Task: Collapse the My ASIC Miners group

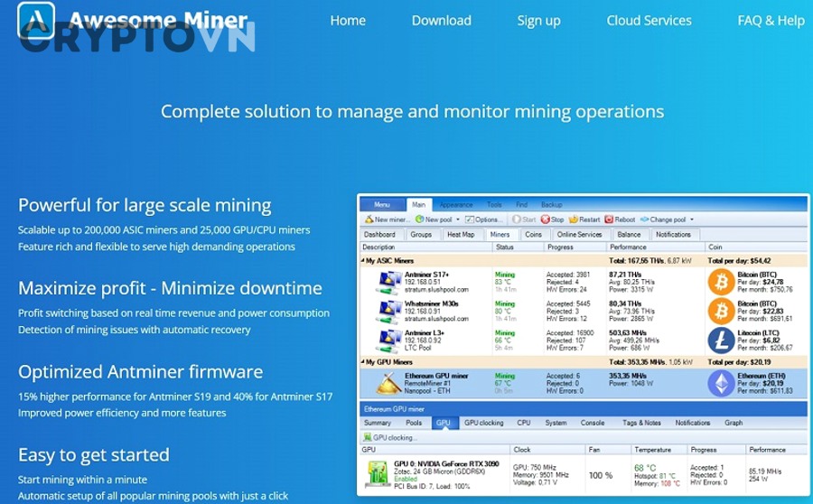Action: [x=363, y=261]
